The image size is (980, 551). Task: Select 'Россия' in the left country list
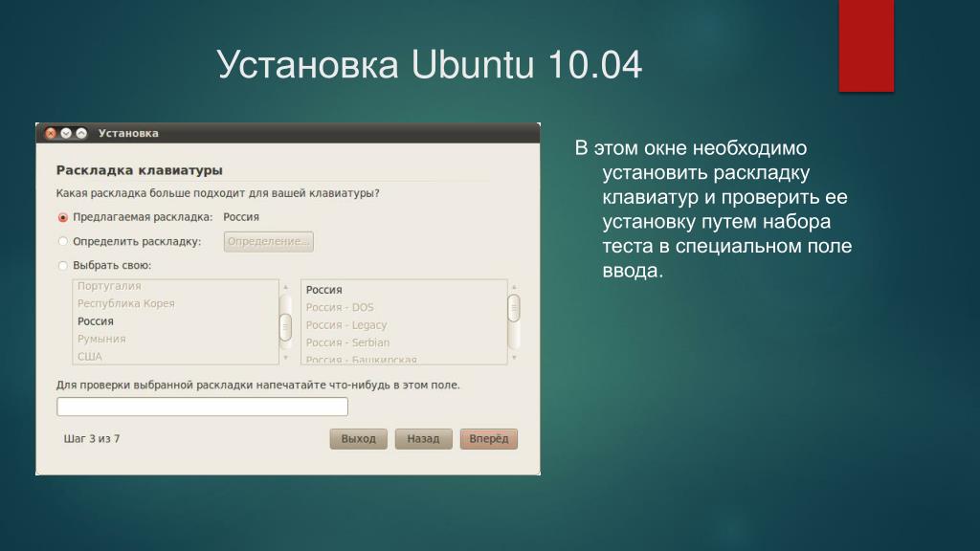(x=175, y=321)
